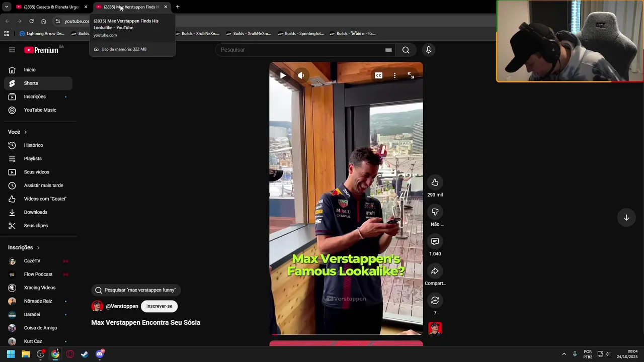The image size is (644, 362).
Task: Expand the Você section
Action: tap(18, 132)
